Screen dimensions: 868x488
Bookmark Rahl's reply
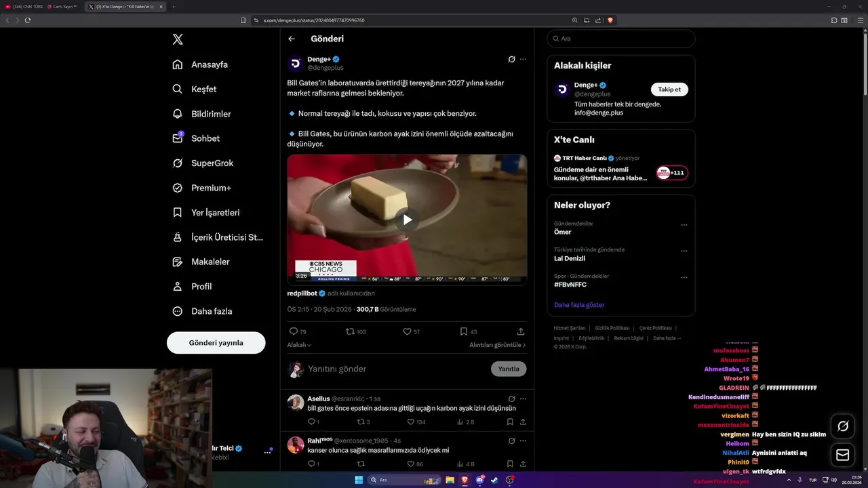coord(510,464)
